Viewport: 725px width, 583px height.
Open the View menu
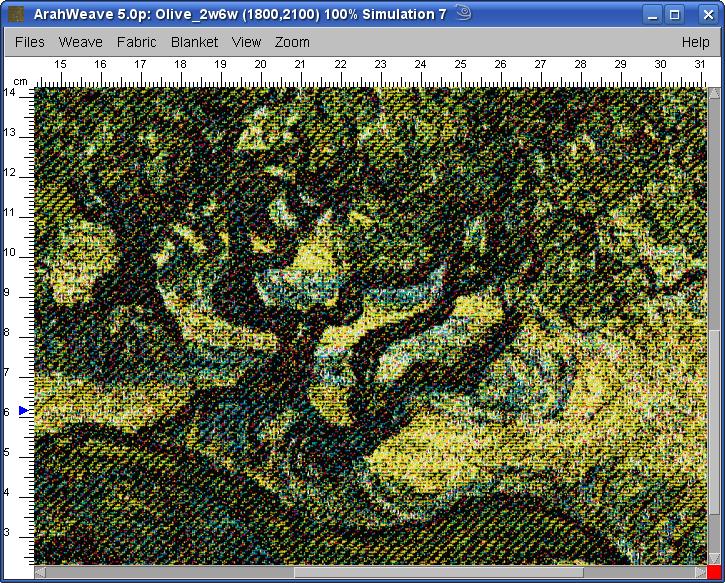(246, 42)
